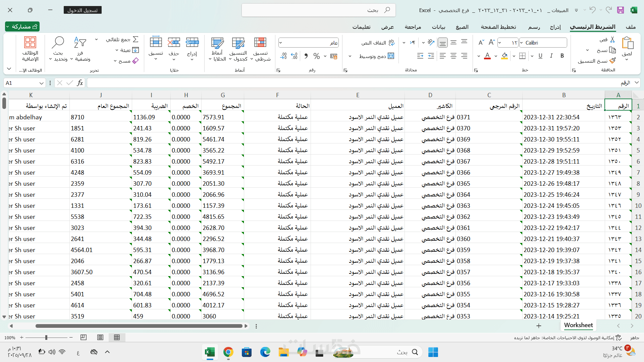Toggle Wrap Text option

coord(391,43)
